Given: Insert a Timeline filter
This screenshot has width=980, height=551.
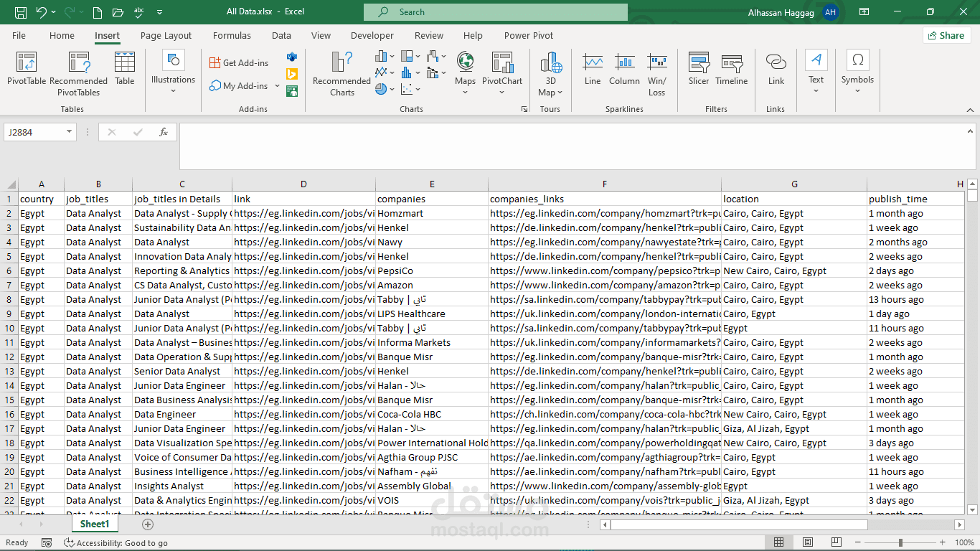Looking at the screenshot, I should tap(731, 69).
